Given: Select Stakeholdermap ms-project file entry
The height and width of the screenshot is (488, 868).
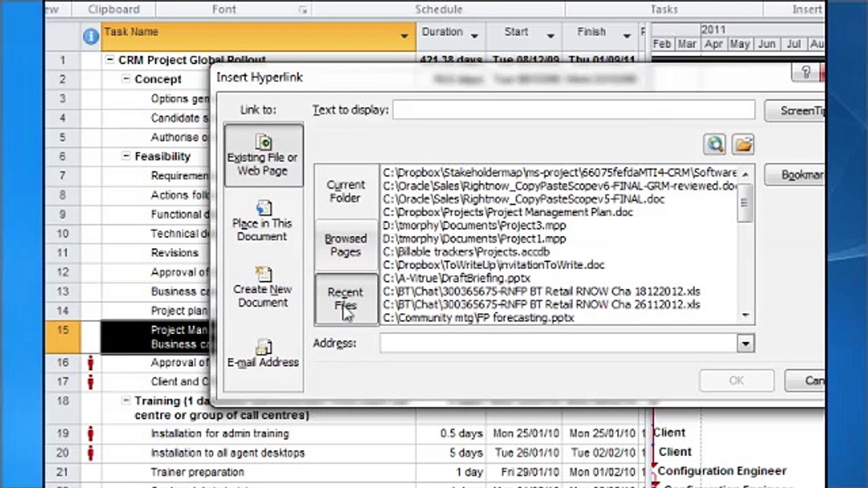Looking at the screenshot, I should tap(560, 173).
